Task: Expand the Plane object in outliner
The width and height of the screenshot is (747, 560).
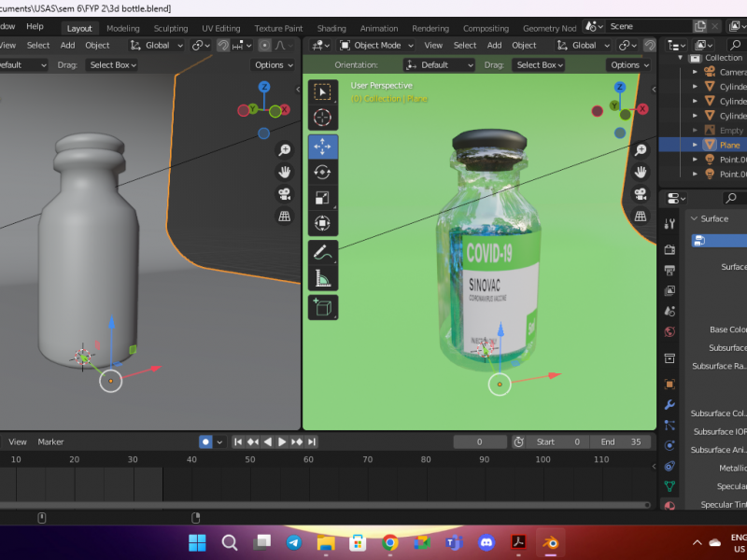Action: click(695, 145)
